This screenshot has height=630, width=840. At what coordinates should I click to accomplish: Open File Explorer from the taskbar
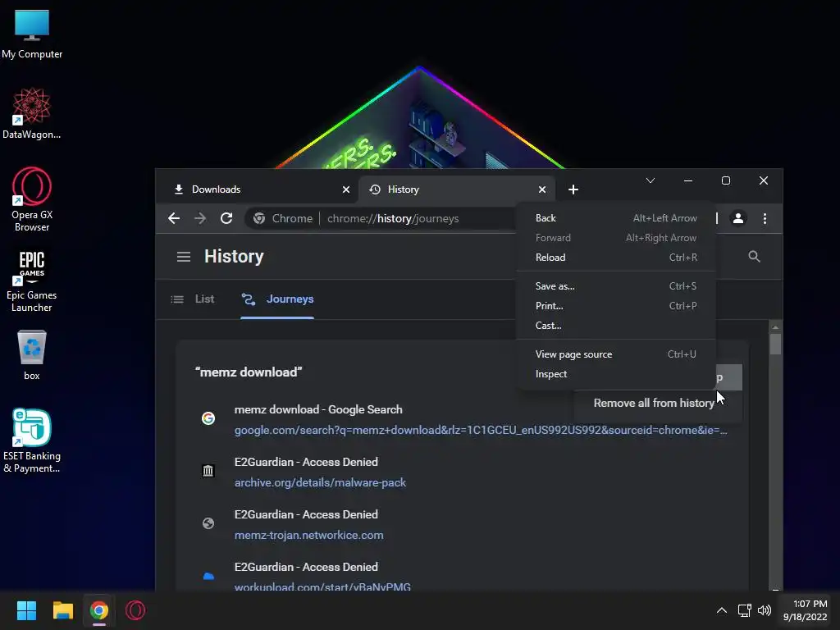coord(62,610)
